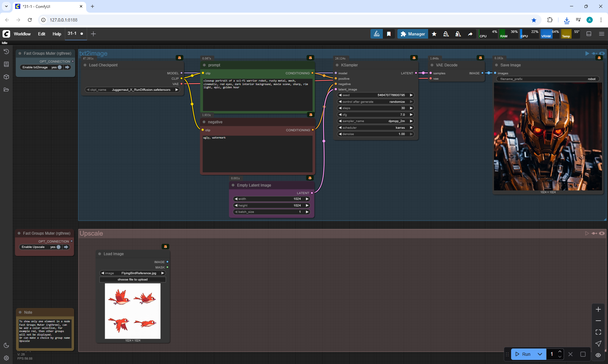The width and height of the screenshot is (608, 364).
Task: Open the Workflow menu
Action: pos(22,34)
